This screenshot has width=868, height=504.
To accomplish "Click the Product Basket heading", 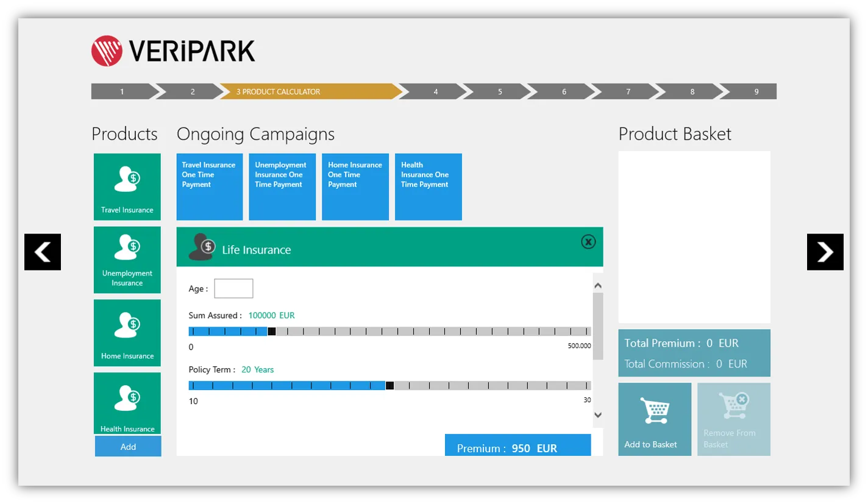I will pos(675,134).
